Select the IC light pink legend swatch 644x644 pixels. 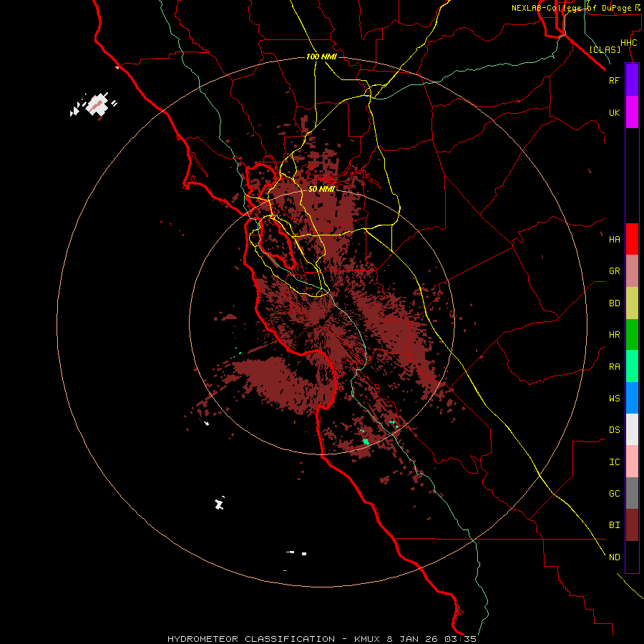coord(632,462)
